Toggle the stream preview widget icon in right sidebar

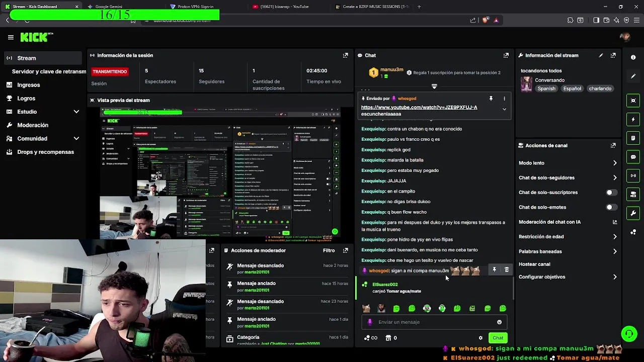click(633, 101)
